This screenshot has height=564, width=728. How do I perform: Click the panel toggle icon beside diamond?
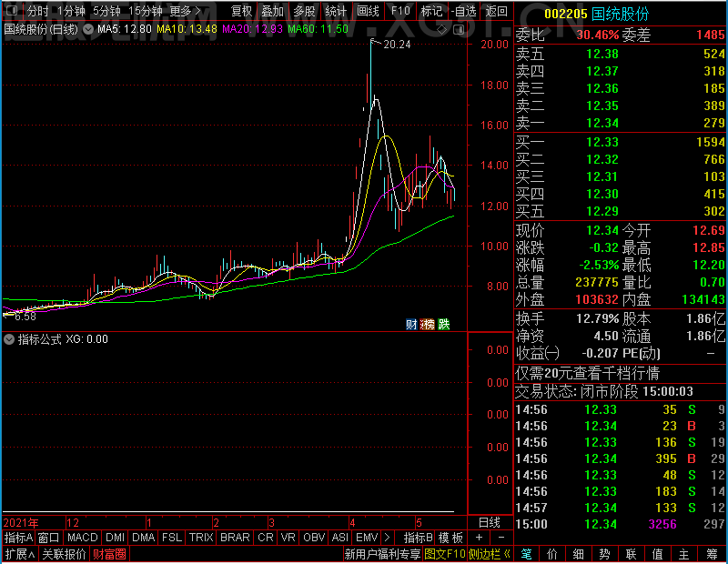click(459, 30)
